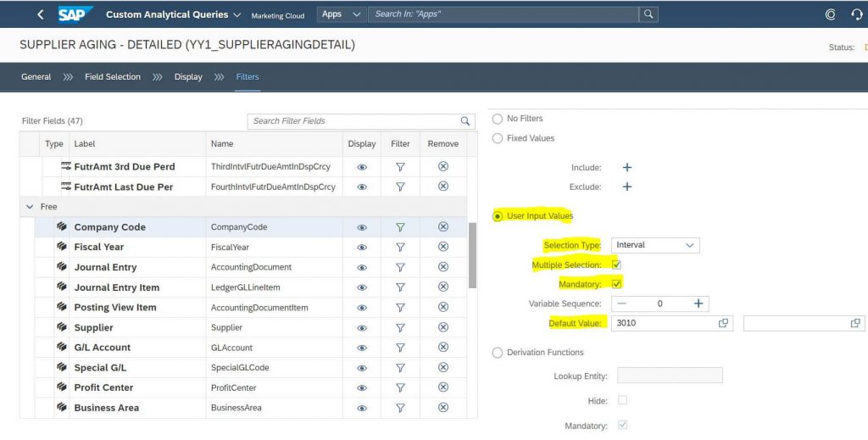Remove the Supplier field
Viewport: 868px width, 440px height.
click(442, 327)
